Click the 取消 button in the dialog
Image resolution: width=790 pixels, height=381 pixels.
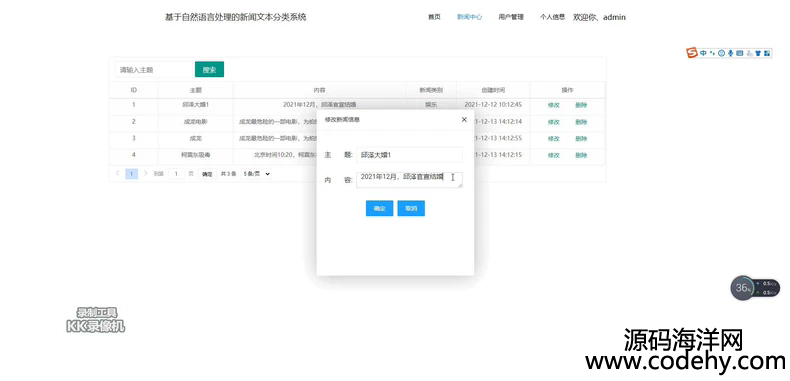(411, 209)
